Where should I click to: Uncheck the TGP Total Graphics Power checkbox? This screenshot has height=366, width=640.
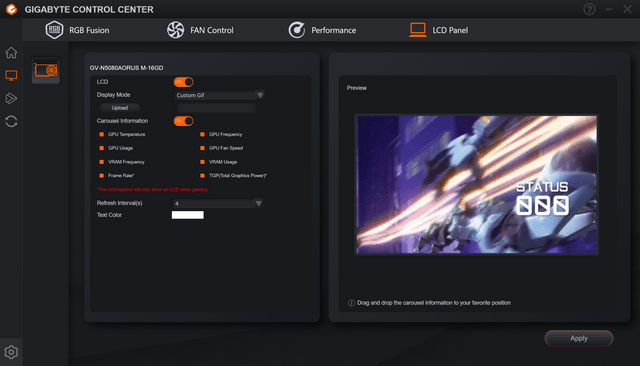202,175
